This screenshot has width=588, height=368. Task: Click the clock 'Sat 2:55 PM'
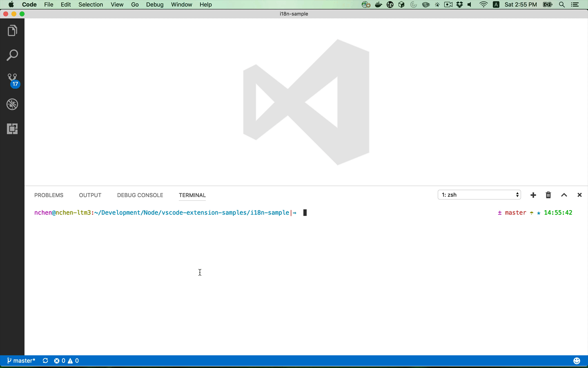[521, 4]
